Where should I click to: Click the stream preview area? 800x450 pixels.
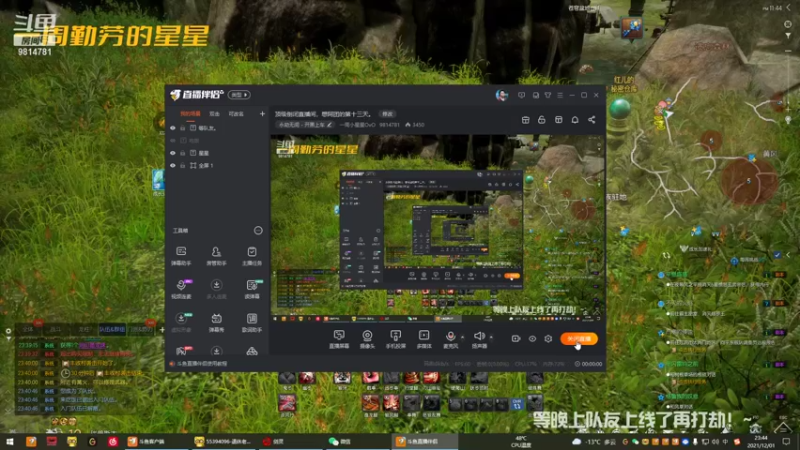437,228
